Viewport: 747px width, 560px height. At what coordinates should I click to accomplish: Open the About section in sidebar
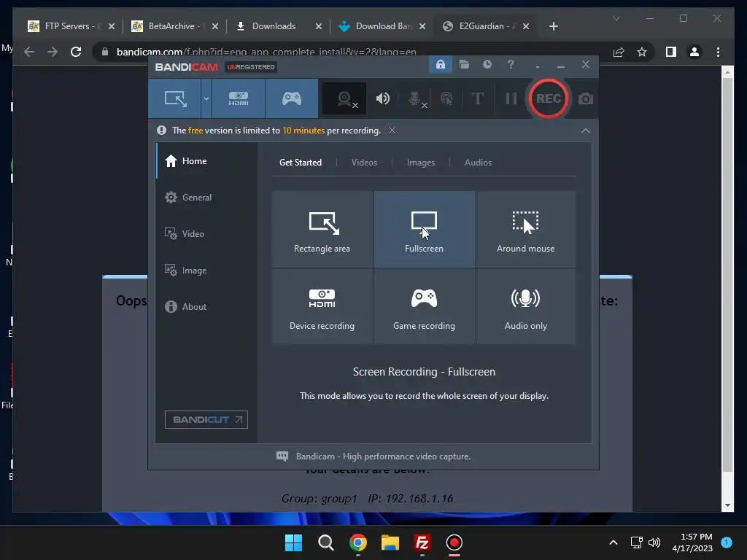point(206,307)
